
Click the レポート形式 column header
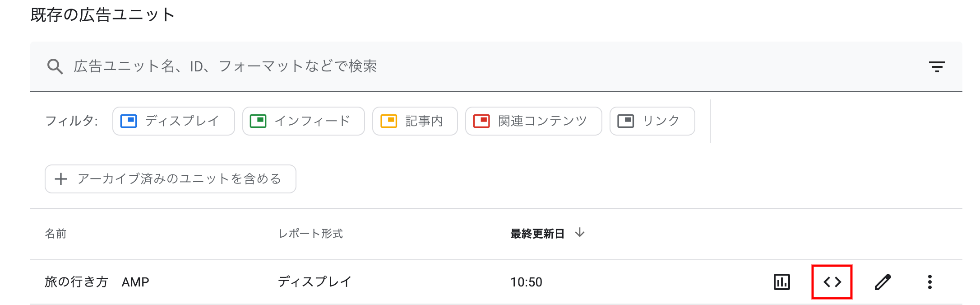310,234
